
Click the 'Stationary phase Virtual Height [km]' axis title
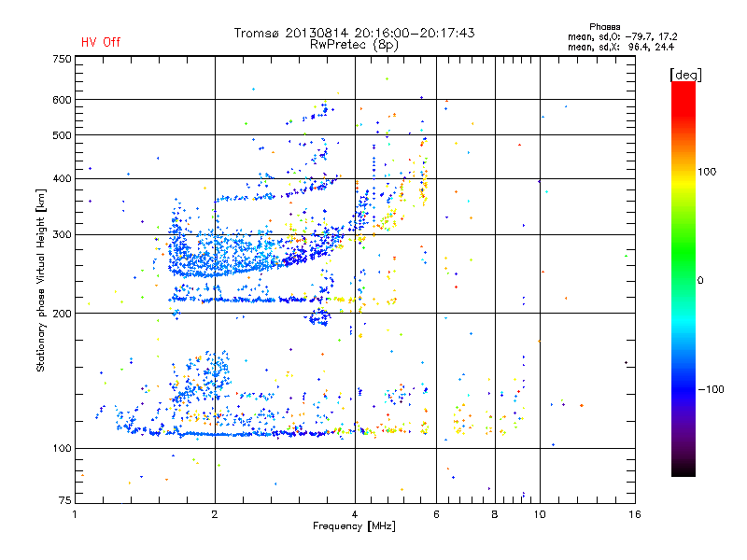pyautogui.click(x=41, y=280)
